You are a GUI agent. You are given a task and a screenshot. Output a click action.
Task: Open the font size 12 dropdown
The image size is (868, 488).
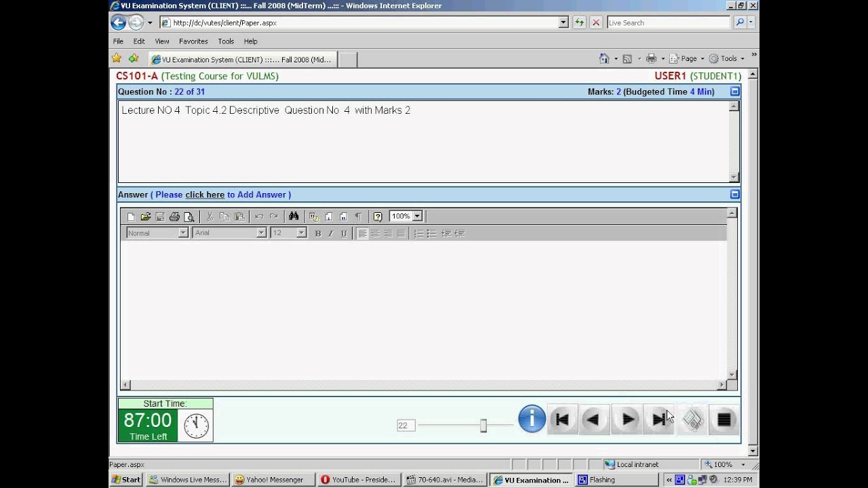302,232
